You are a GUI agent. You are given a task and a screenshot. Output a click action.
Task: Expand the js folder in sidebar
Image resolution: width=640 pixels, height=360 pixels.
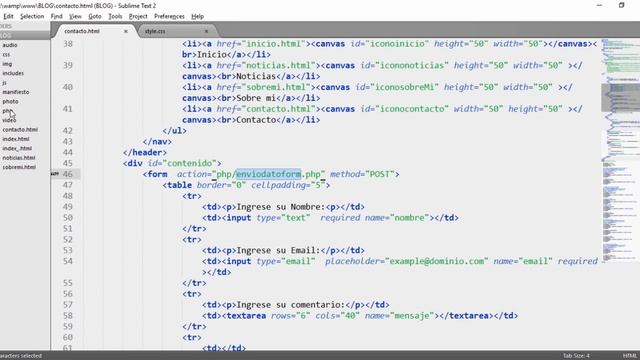click(4, 82)
